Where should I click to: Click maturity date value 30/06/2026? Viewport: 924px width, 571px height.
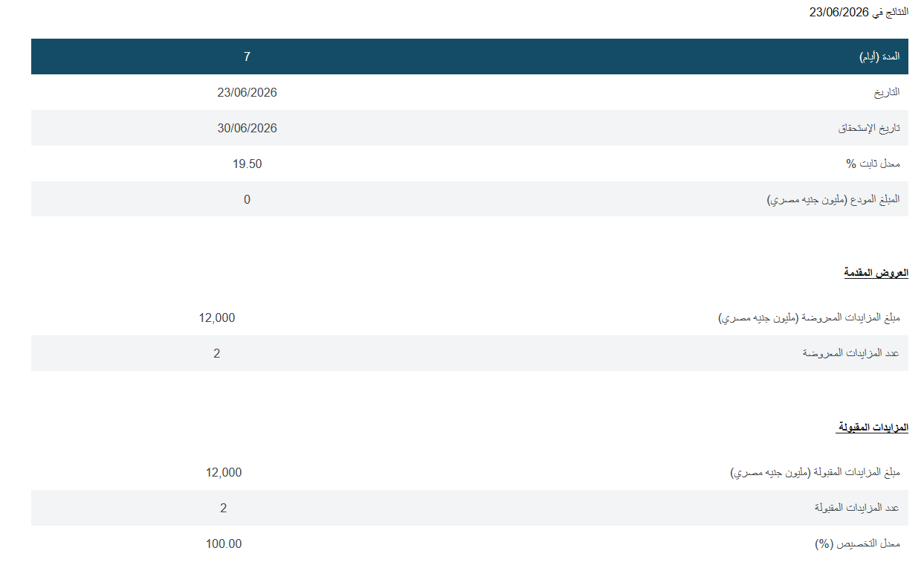tap(247, 128)
